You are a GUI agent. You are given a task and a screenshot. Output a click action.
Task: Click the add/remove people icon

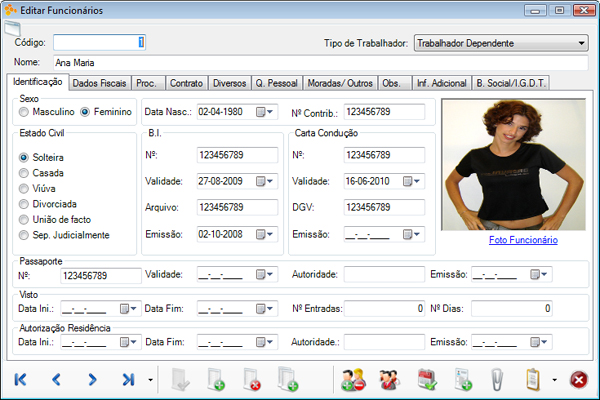(x=353, y=380)
